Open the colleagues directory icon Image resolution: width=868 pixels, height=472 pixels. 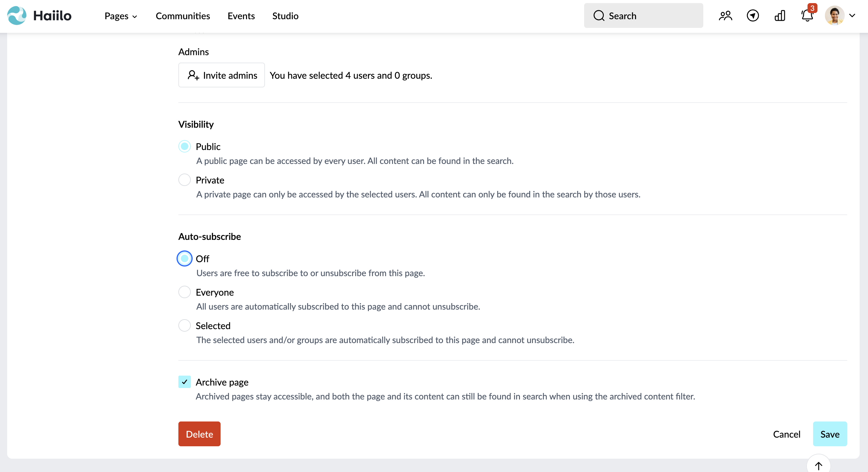725,16
